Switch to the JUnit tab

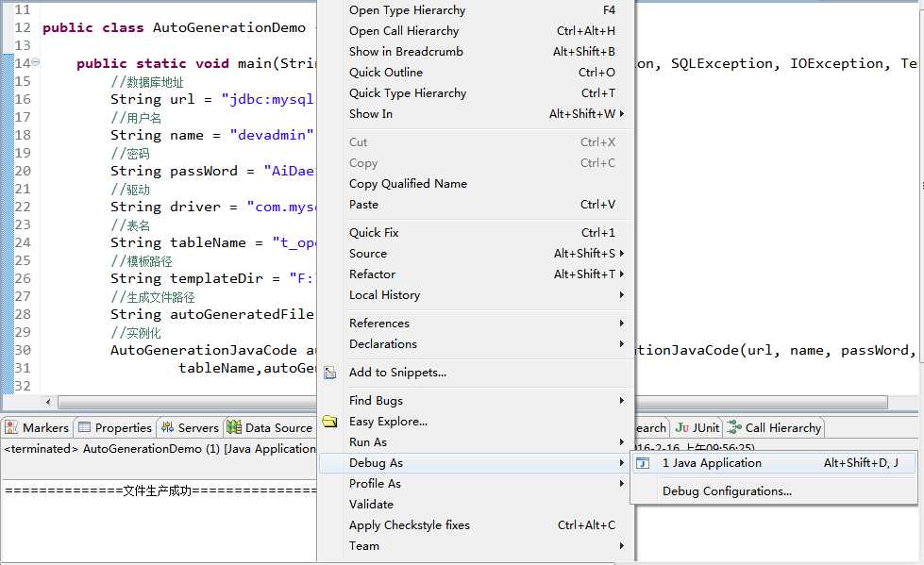tap(697, 427)
